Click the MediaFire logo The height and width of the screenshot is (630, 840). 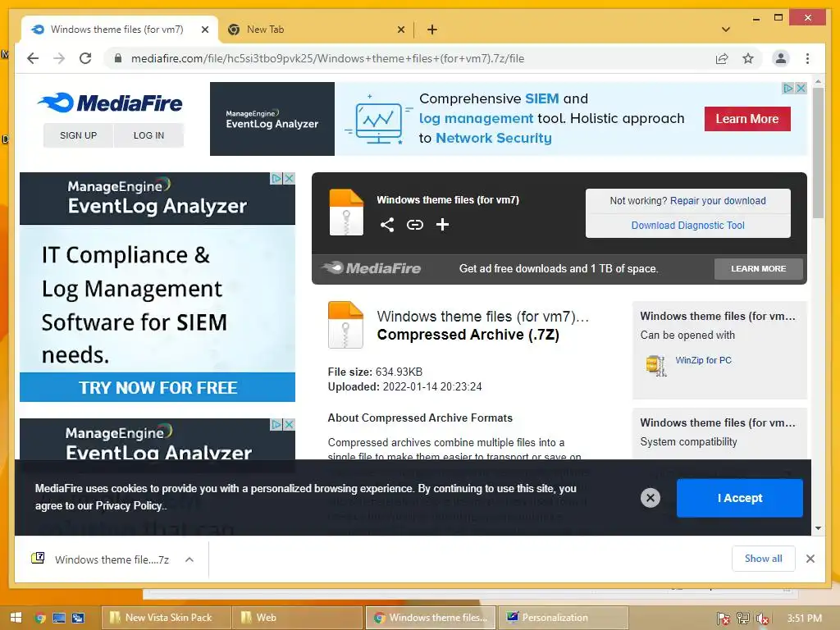click(111, 103)
